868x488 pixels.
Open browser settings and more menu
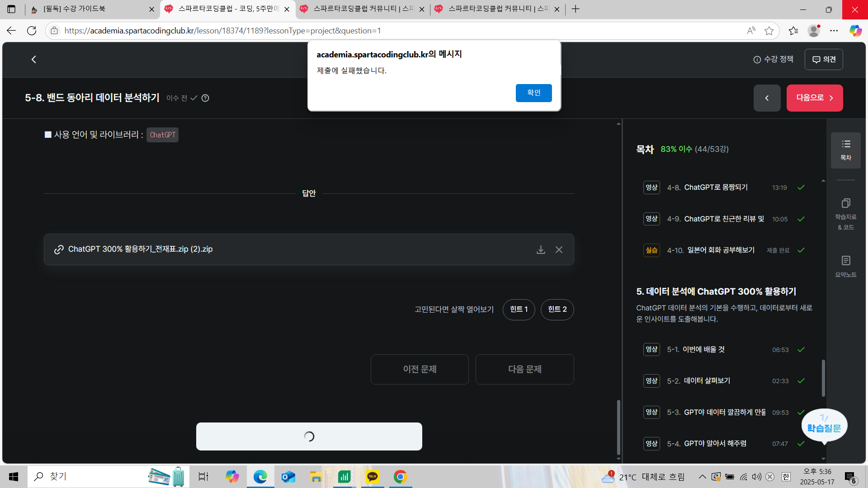(834, 30)
